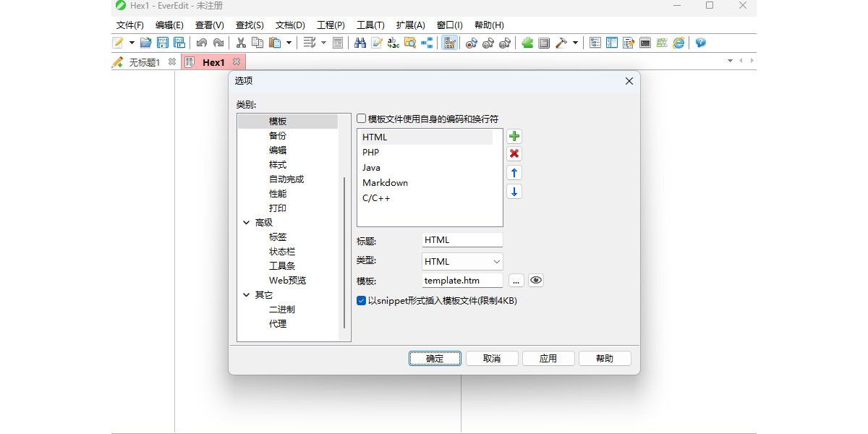Uncheck the snippet 4KB insert option

coord(361,301)
